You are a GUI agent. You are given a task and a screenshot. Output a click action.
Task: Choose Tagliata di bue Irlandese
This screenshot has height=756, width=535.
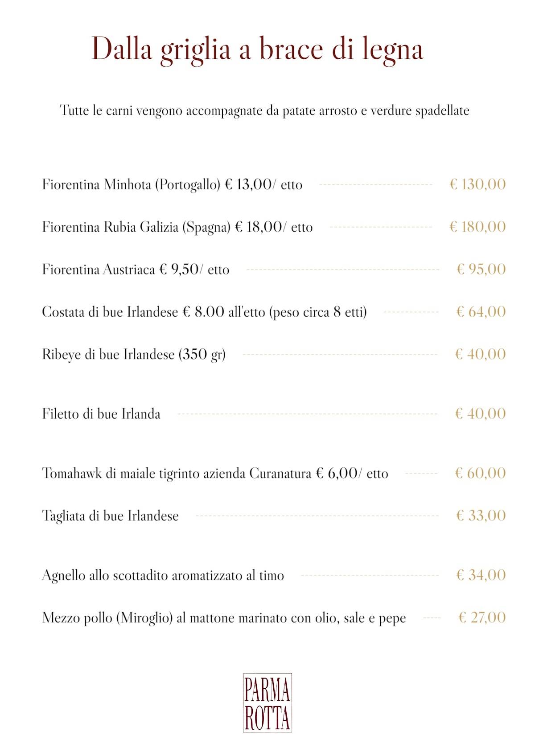tap(110, 516)
